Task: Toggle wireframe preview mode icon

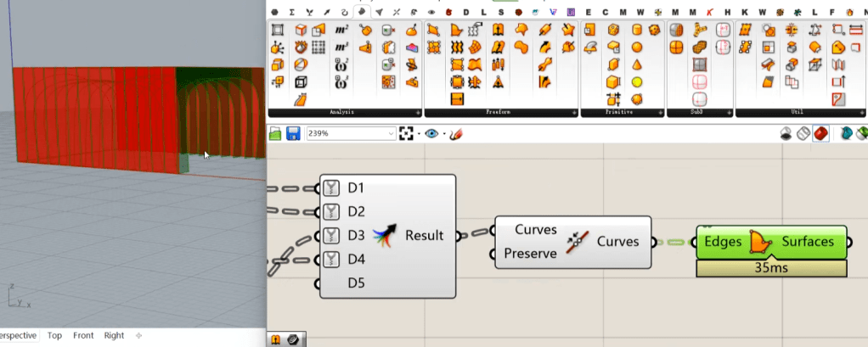Action: coord(803,133)
